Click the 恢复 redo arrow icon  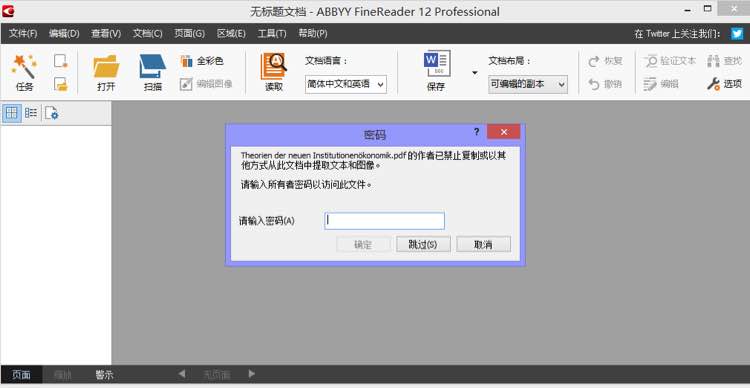coord(594,61)
